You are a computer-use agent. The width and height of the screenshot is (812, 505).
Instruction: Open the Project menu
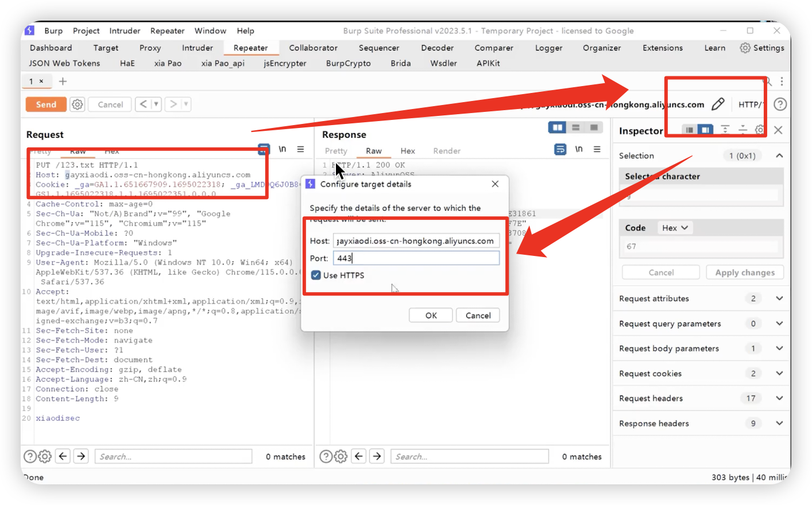tap(86, 31)
